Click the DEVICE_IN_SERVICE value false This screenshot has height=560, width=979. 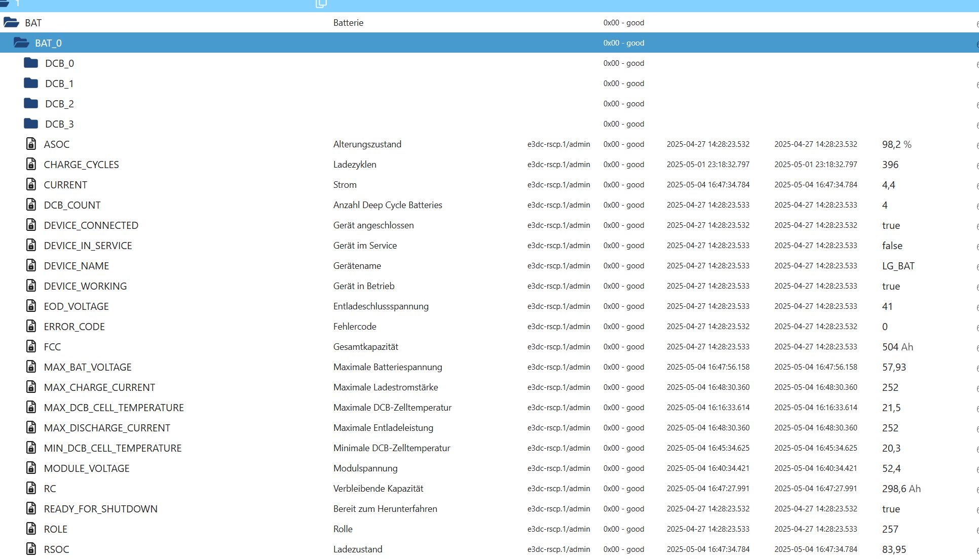point(892,246)
